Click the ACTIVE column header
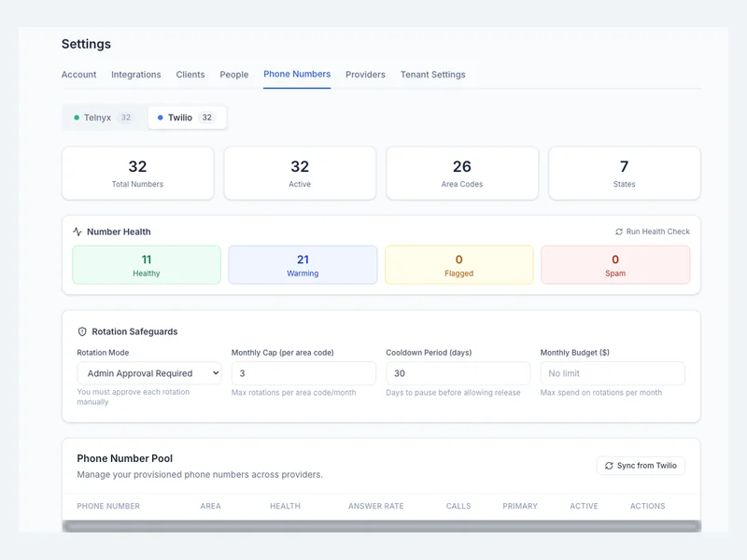The width and height of the screenshot is (747, 560). (584, 506)
